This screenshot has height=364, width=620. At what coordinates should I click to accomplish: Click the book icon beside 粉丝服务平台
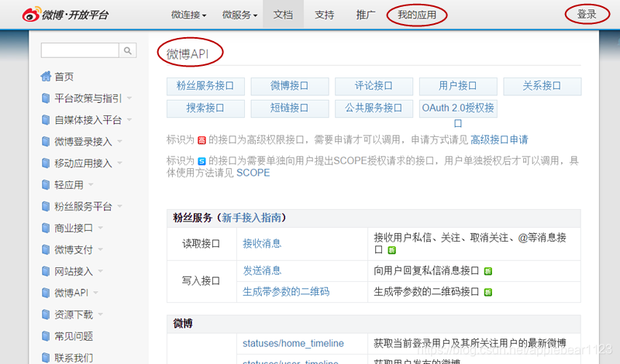click(46, 206)
